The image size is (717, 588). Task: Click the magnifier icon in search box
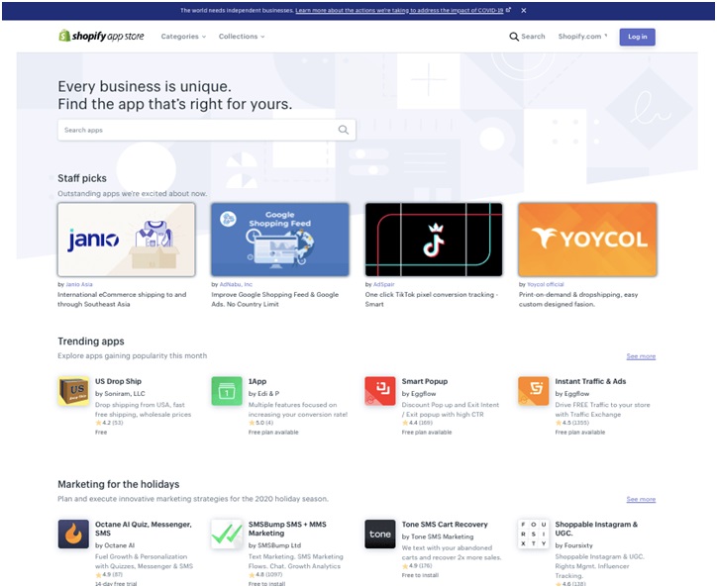pyautogui.click(x=344, y=130)
